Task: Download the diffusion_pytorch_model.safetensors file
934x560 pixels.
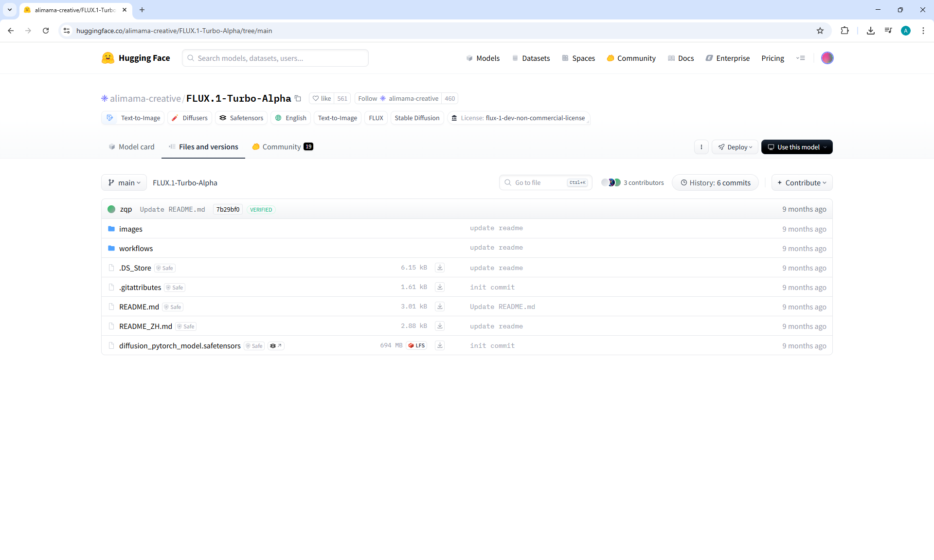Action: click(440, 345)
